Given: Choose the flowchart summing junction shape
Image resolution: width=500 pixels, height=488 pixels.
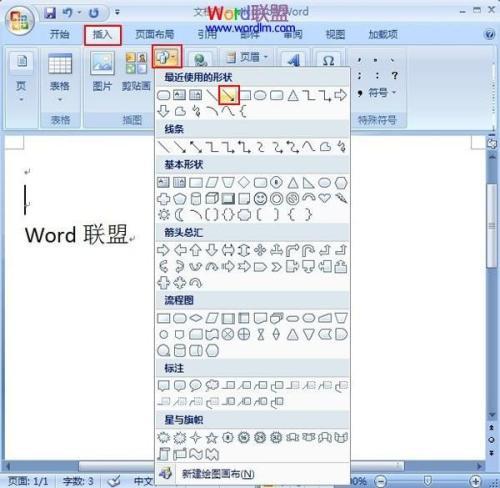Looking at the screenshot, I should 228,334.
